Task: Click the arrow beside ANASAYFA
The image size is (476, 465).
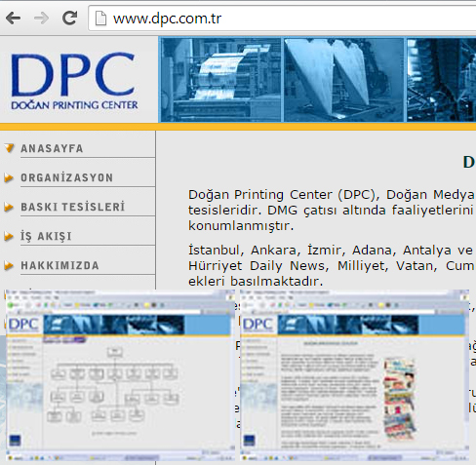Action: click(x=10, y=148)
